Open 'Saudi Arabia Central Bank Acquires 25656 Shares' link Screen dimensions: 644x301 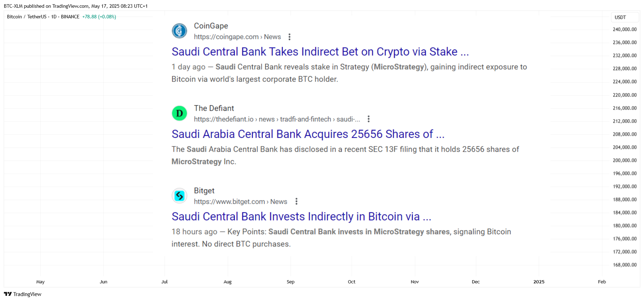coord(308,134)
